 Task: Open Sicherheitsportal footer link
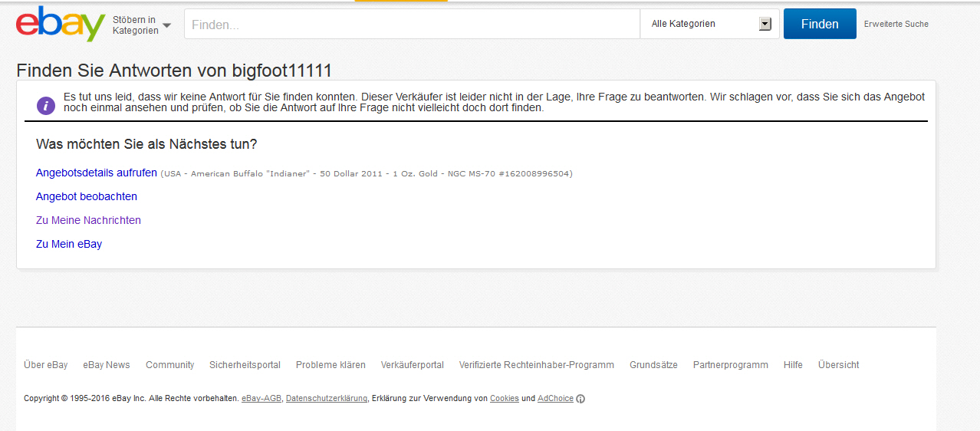tap(245, 365)
